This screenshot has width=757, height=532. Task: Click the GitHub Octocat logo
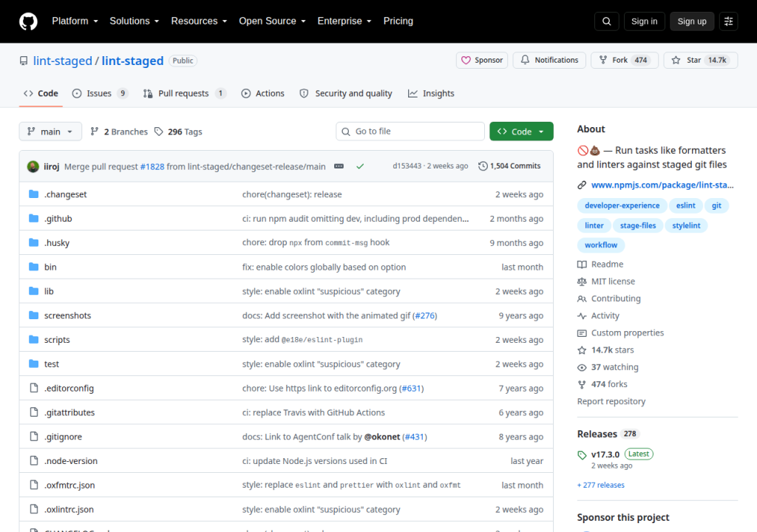pos(28,21)
